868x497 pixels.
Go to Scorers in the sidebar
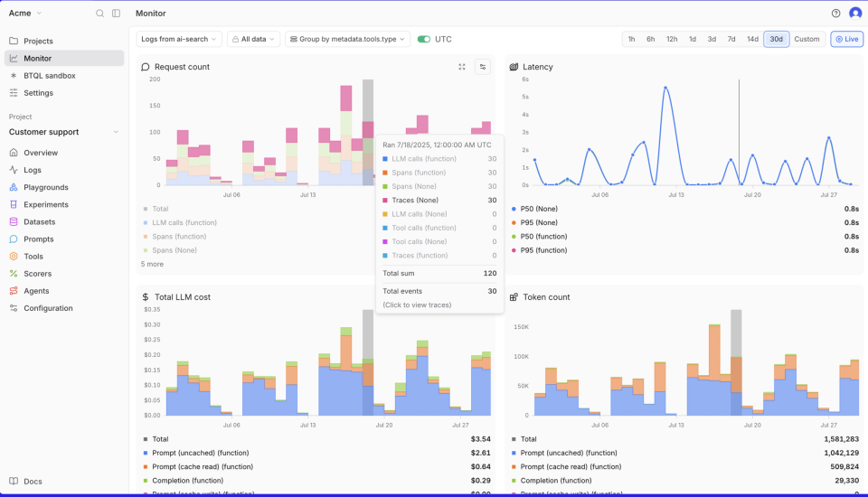click(39, 274)
